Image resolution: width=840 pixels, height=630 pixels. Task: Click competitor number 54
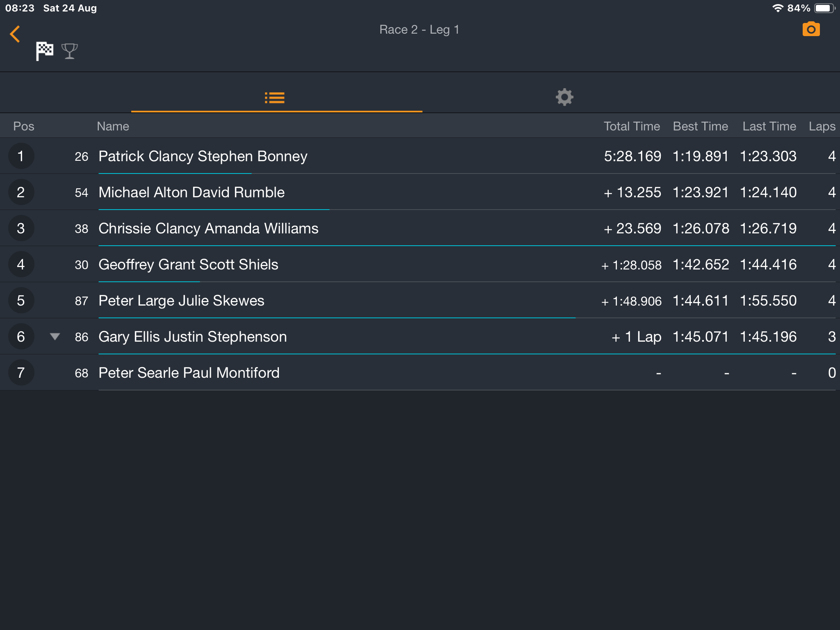coord(82,193)
